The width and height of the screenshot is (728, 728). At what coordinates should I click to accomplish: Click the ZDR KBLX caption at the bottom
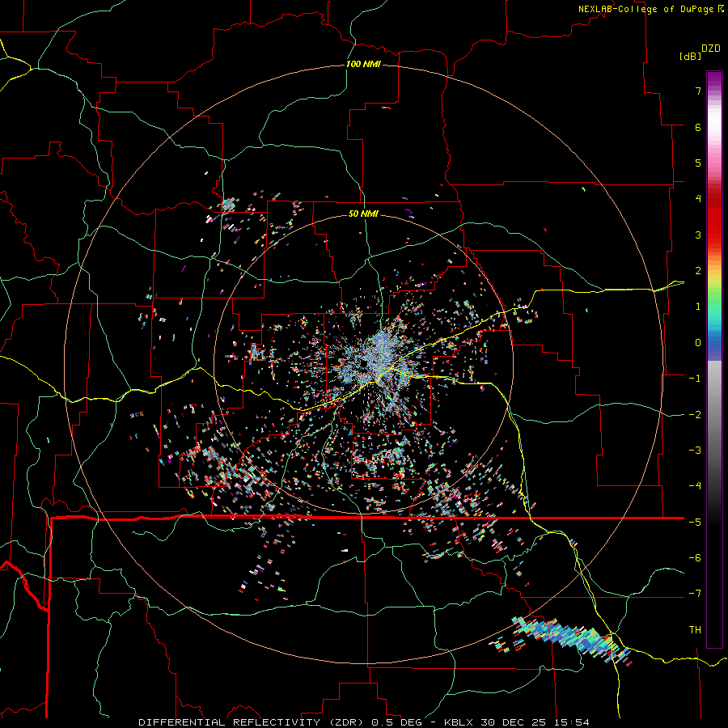(364, 722)
